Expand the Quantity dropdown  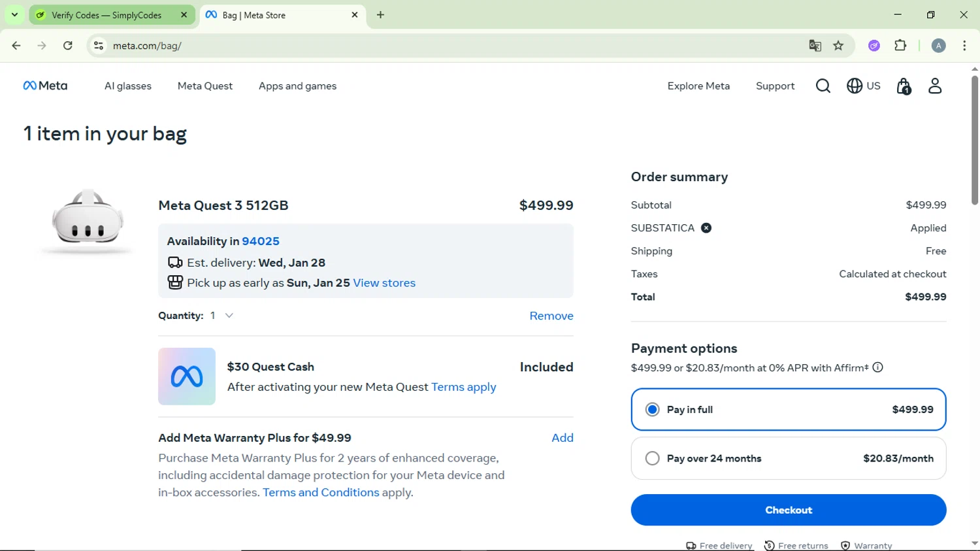[x=222, y=316]
